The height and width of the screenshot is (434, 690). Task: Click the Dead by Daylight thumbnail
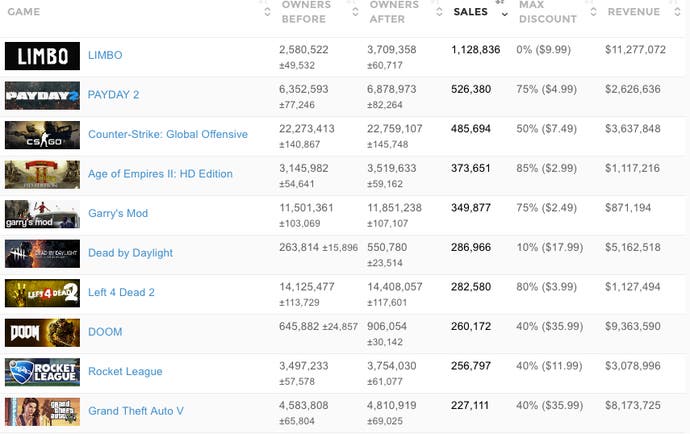coord(42,254)
